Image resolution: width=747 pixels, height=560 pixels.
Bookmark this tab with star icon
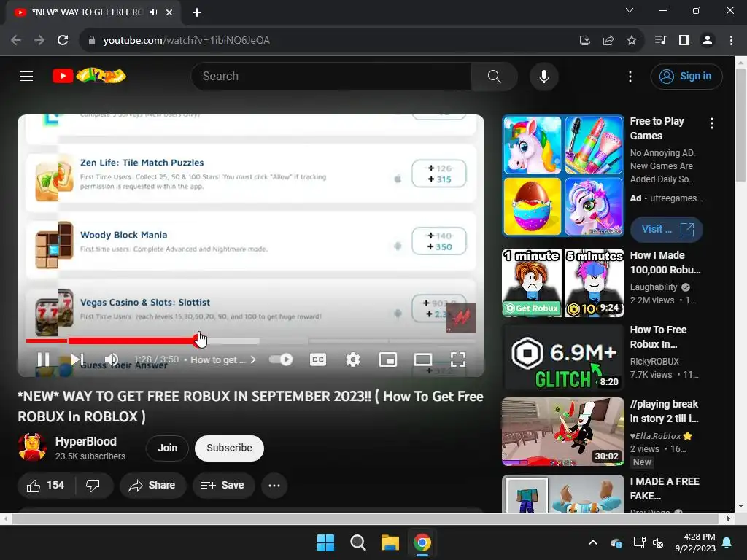tap(631, 41)
